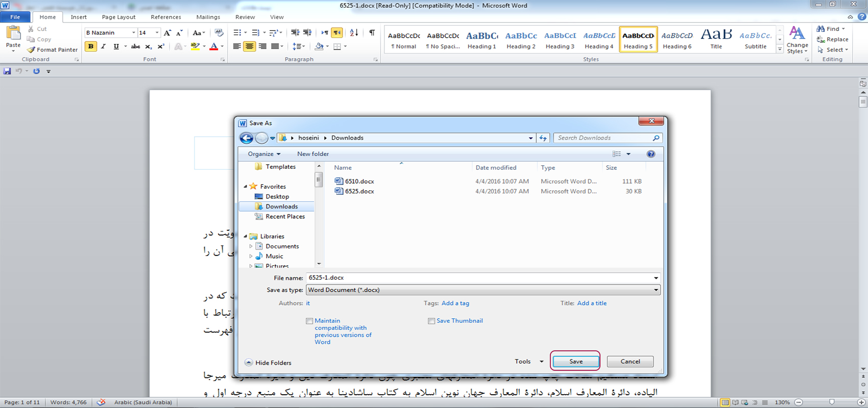Switch to Full Screen Reading view
The height and width of the screenshot is (408, 868).
735,402
